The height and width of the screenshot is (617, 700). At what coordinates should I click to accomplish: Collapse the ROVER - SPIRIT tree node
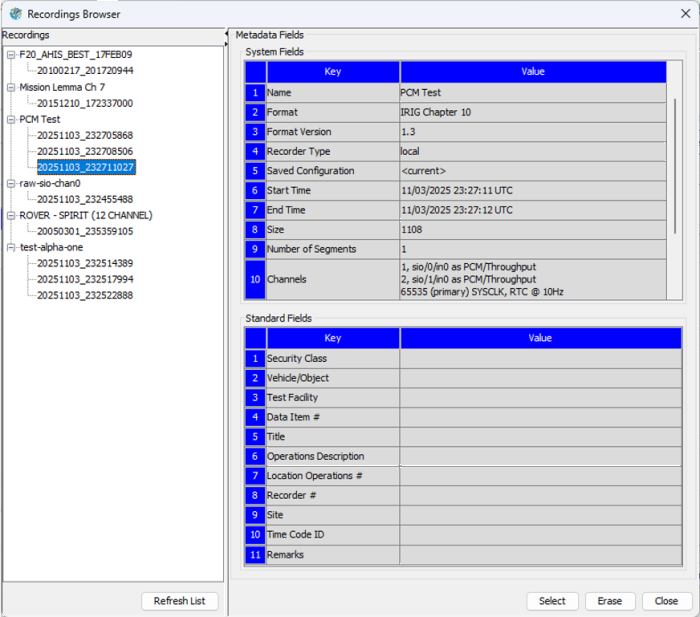pyautogui.click(x=11, y=216)
